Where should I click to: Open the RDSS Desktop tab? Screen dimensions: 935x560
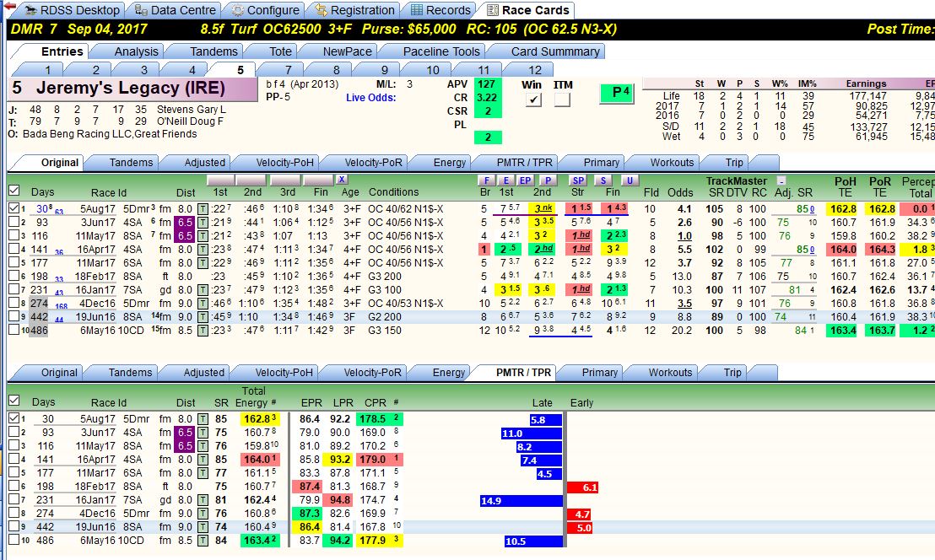[73, 10]
